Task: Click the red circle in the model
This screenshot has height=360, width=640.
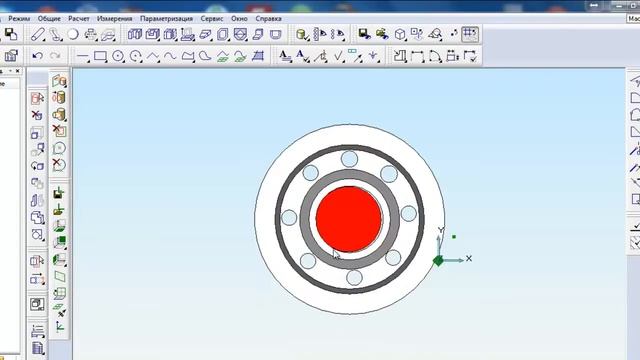Action: click(349, 219)
